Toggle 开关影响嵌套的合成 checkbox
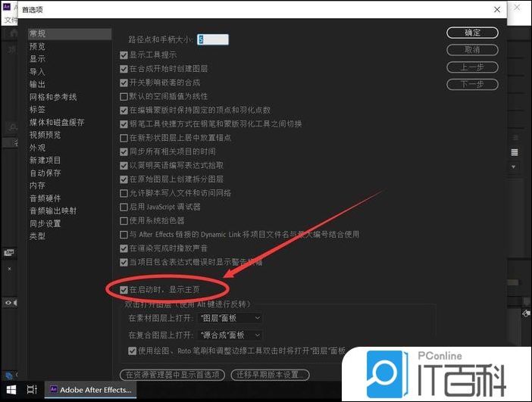 [x=124, y=83]
